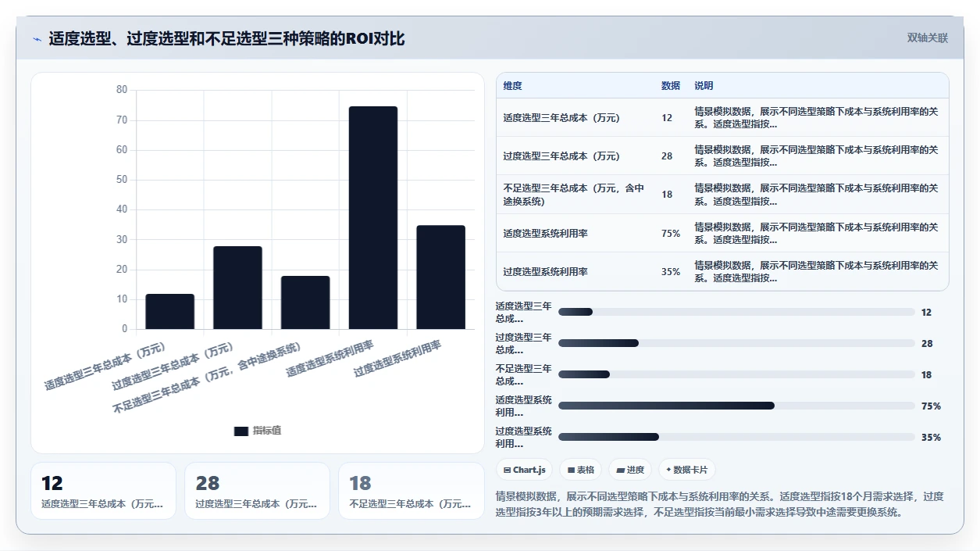Select the 双轴关联 label in header
The image size is (980, 551).
coord(928,38)
